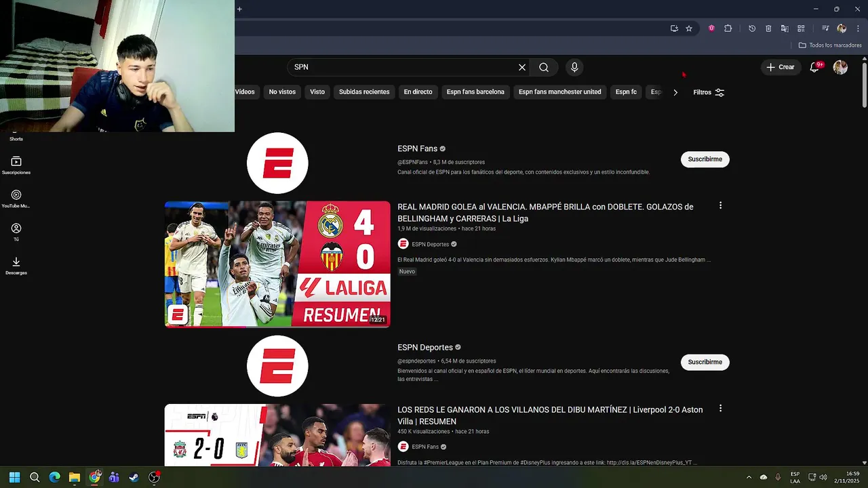Open options menu for Real Madrid video

[720, 205]
